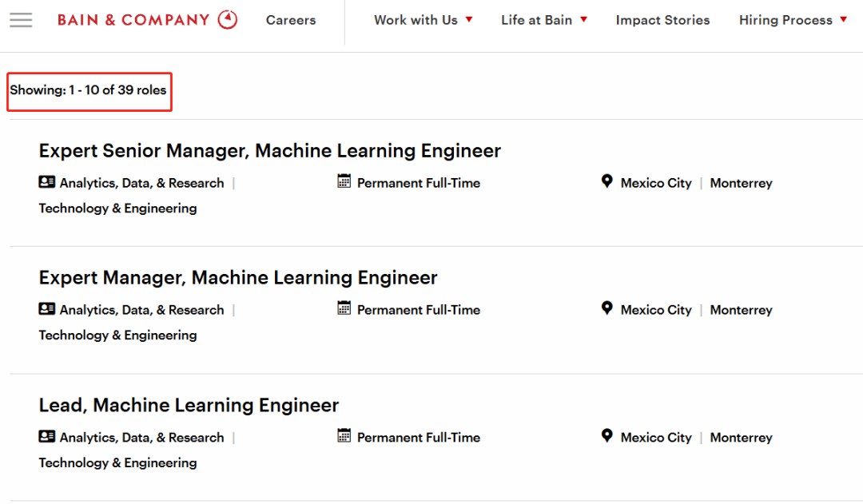Click the calendar icon in Expert Manager listing
The height and width of the screenshot is (504, 863).
[x=344, y=308]
